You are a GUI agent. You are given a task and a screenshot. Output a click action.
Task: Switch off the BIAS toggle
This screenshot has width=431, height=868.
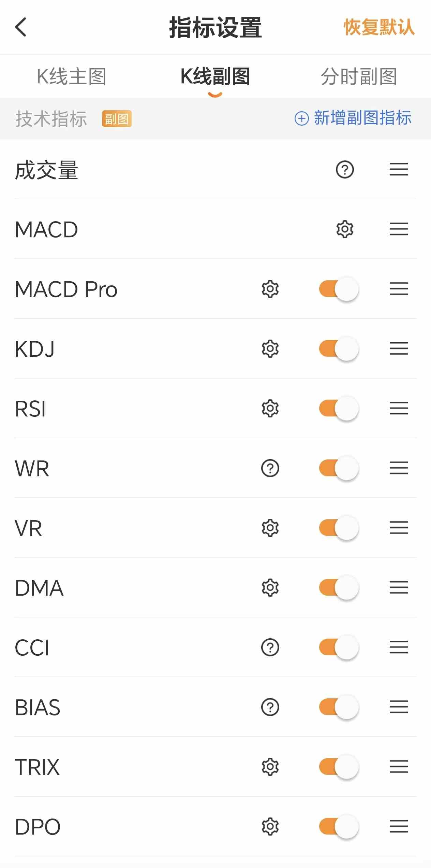coord(339,707)
